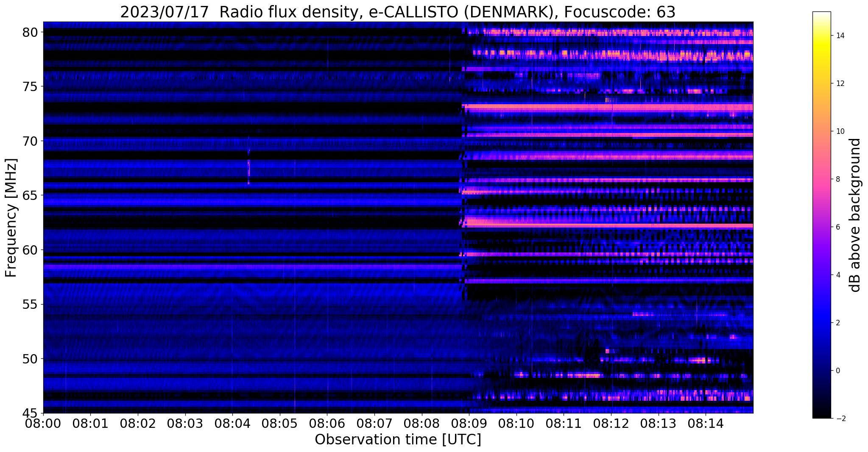Click the "Observation time [UTC]" x-axis label

pyautogui.click(x=398, y=440)
